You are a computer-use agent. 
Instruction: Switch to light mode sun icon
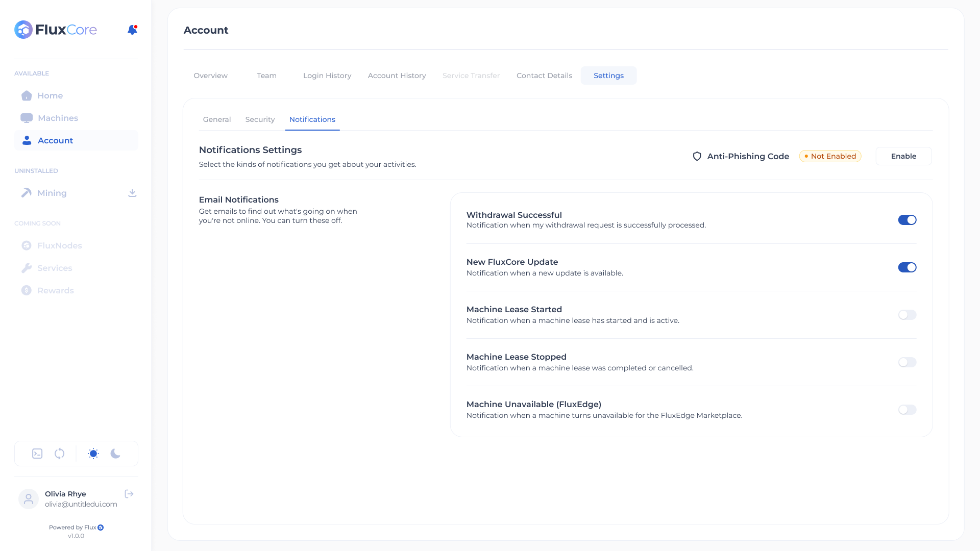(x=93, y=454)
